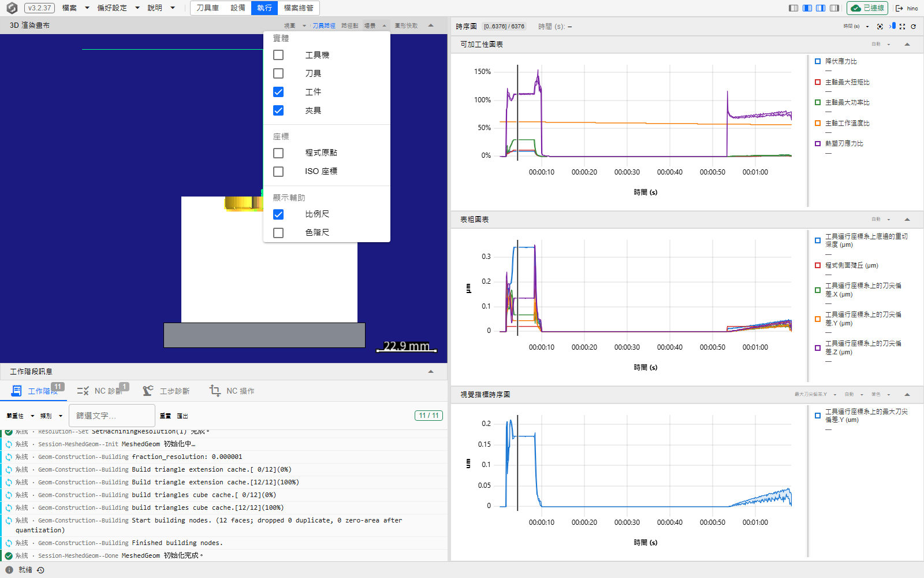The image size is (924, 578).
Task: Click the app logo icon beside v3.2.37
Action: 12,8
